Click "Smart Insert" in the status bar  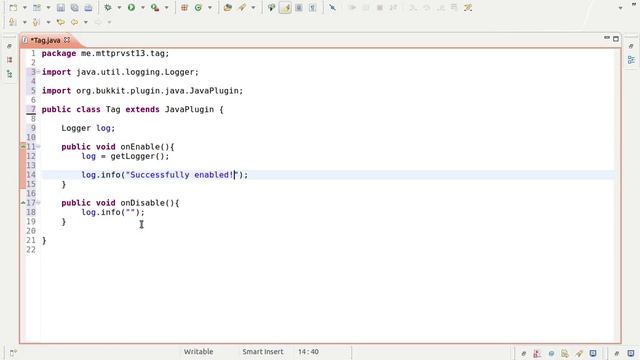point(262,351)
